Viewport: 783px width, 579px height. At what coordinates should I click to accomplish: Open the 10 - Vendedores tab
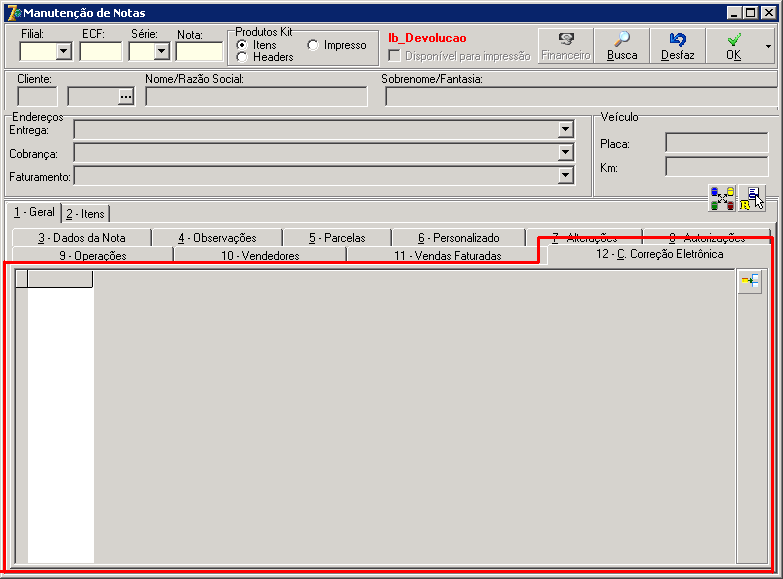pyautogui.click(x=260, y=255)
